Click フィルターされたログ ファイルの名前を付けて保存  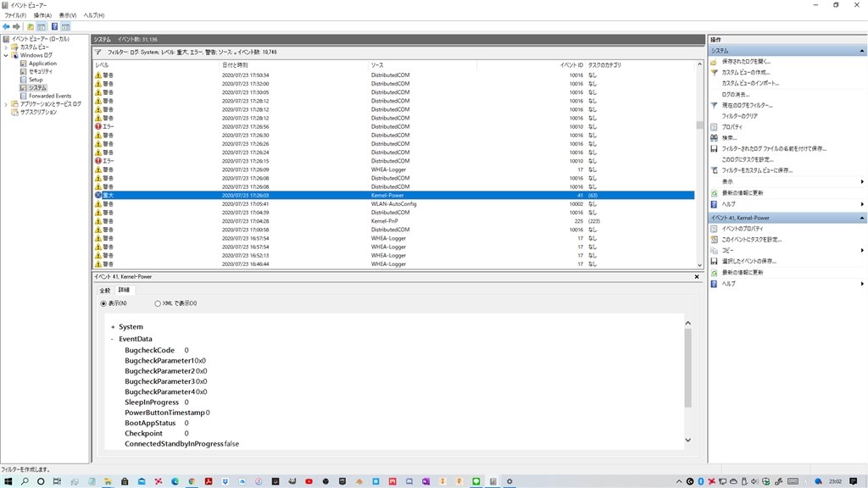(x=774, y=149)
